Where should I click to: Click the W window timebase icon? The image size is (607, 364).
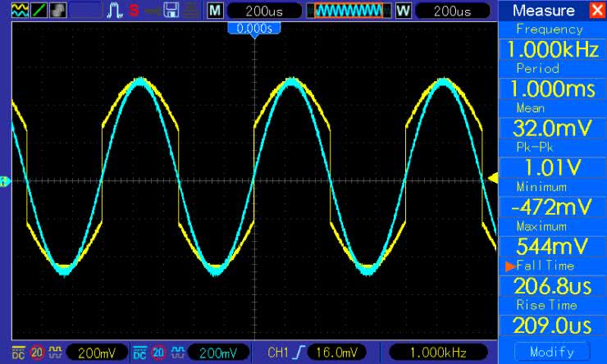click(404, 11)
